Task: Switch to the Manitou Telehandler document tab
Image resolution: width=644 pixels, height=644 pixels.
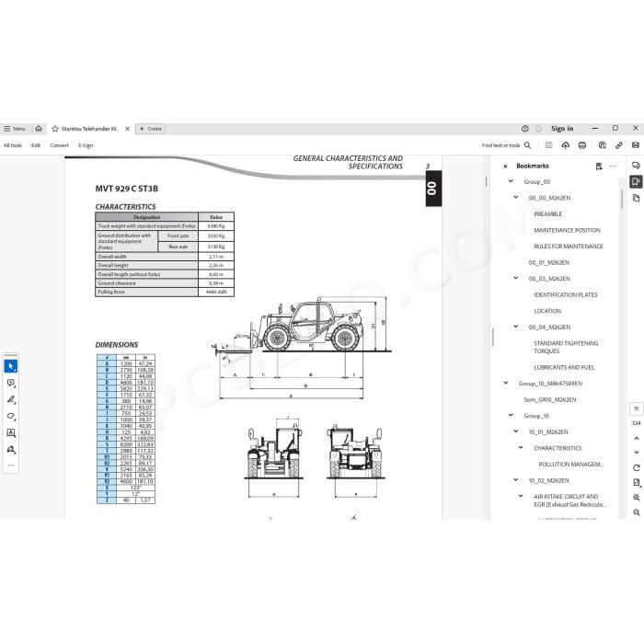Action: coord(90,129)
